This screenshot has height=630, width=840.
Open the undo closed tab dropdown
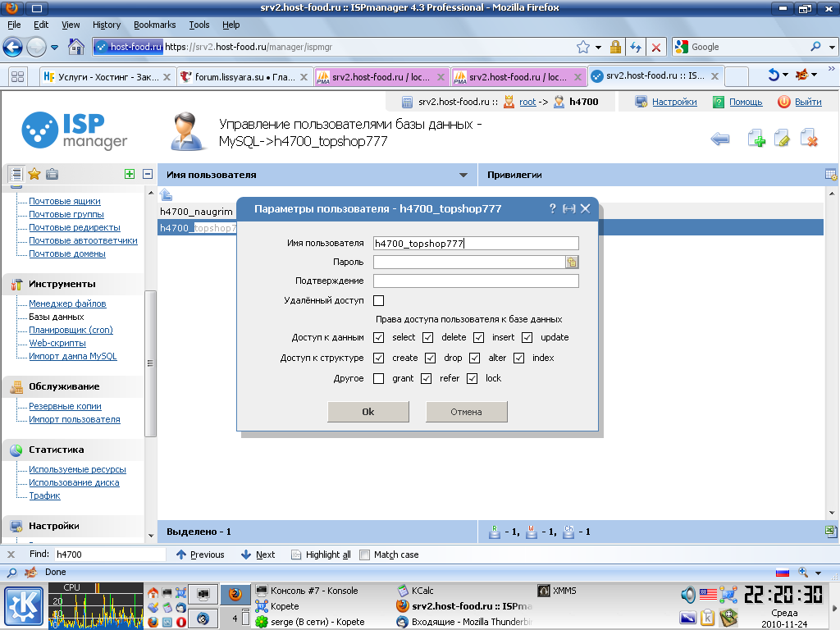pos(785,75)
